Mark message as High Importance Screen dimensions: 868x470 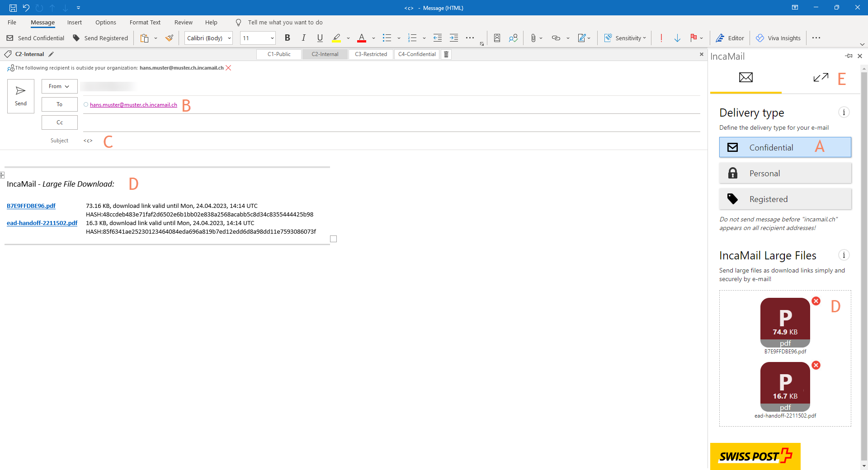661,38
